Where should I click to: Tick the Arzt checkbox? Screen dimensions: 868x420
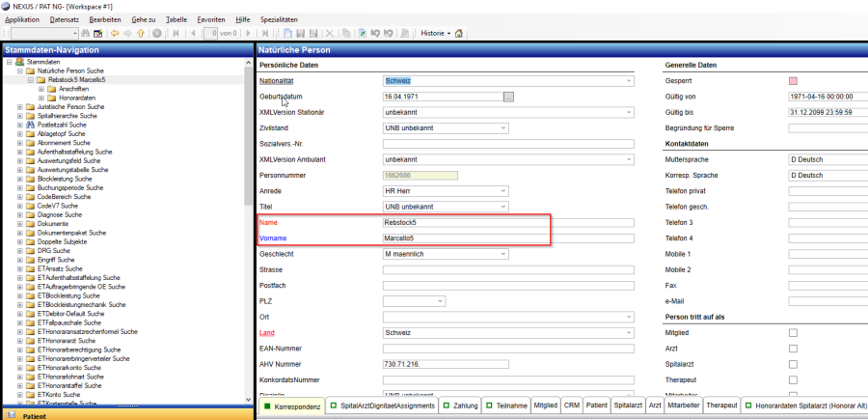(x=793, y=349)
